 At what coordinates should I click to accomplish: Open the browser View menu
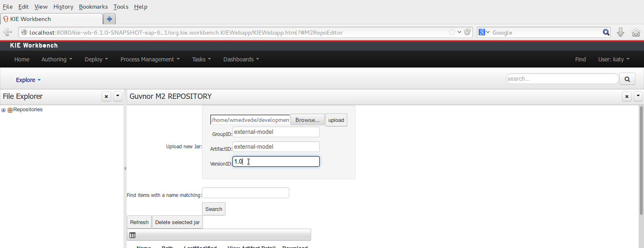(41, 7)
